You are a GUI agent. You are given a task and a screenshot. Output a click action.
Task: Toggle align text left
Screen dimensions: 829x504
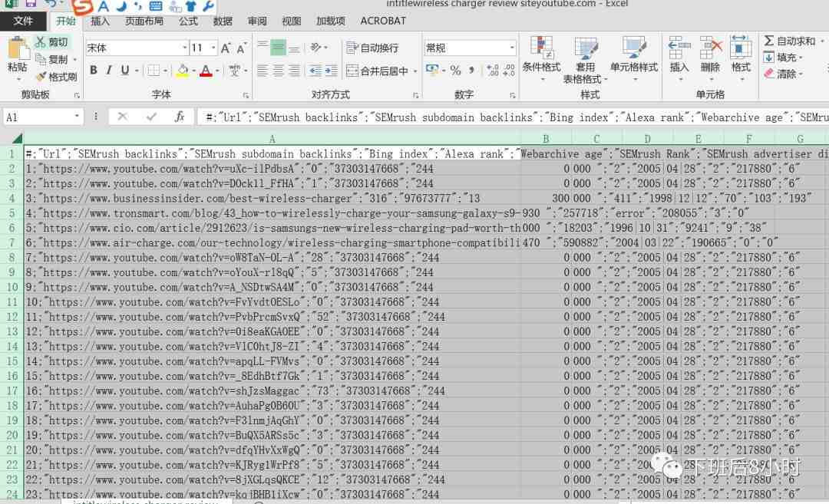tap(263, 71)
